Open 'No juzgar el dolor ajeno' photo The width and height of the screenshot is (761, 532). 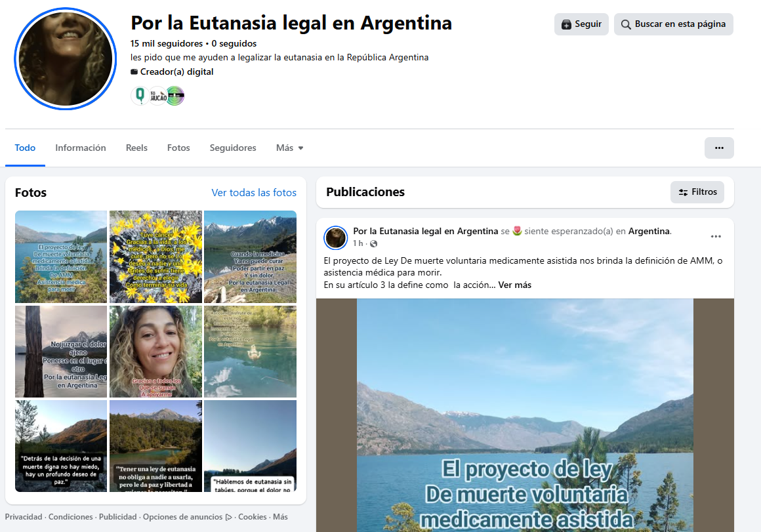(x=61, y=352)
